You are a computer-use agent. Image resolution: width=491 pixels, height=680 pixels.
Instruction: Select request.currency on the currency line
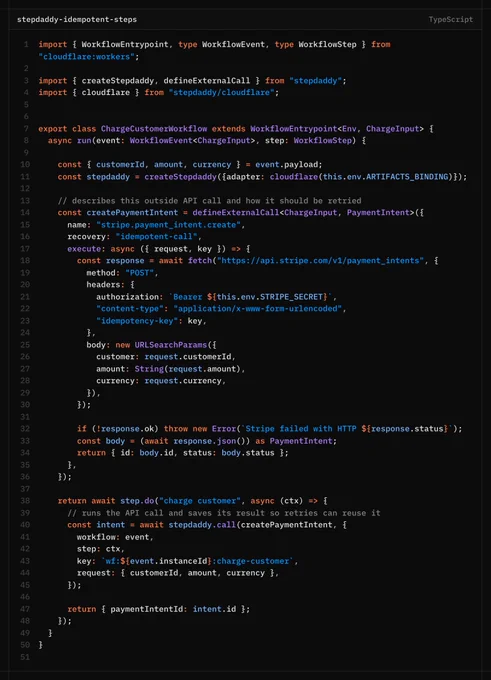pos(183,381)
